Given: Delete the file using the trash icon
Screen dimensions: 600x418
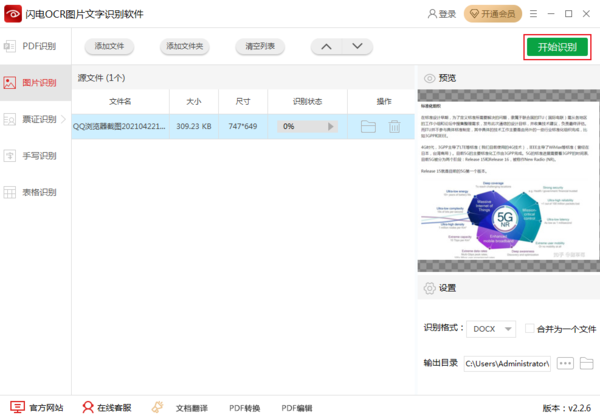Looking at the screenshot, I should coord(394,127).
